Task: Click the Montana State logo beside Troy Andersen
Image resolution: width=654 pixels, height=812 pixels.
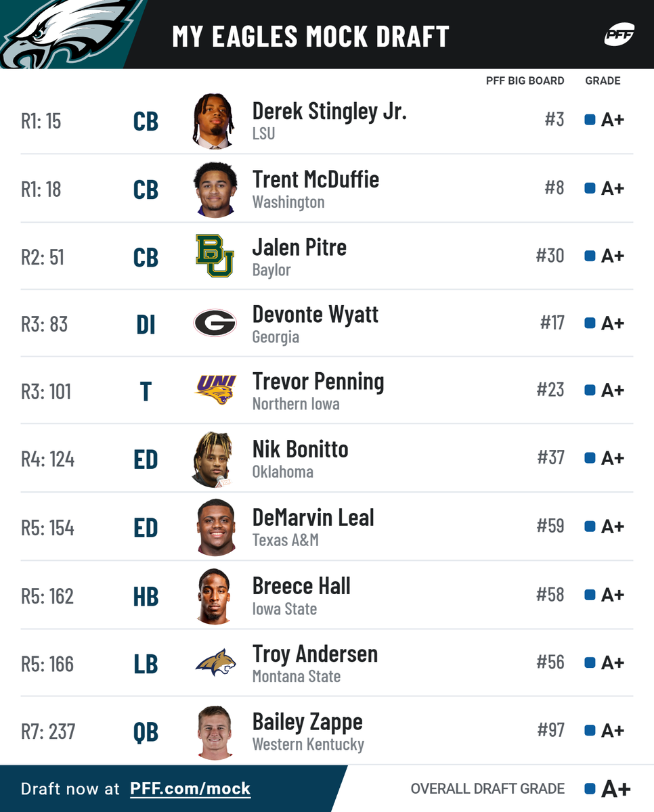Action: [x=215, y=662]
